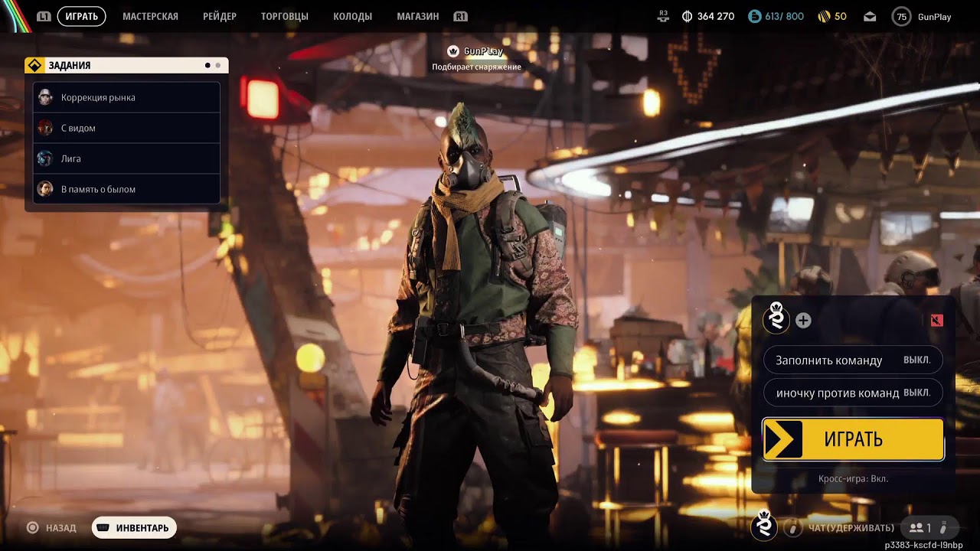Image resolution: width=980 pixels, height=551 pixels.
Task: Click the yellow striped token icon beside 50
Action: [x=824, y=16]
